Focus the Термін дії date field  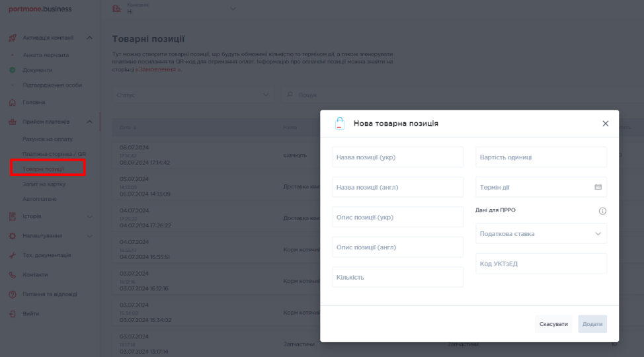[x=541, y=187]
